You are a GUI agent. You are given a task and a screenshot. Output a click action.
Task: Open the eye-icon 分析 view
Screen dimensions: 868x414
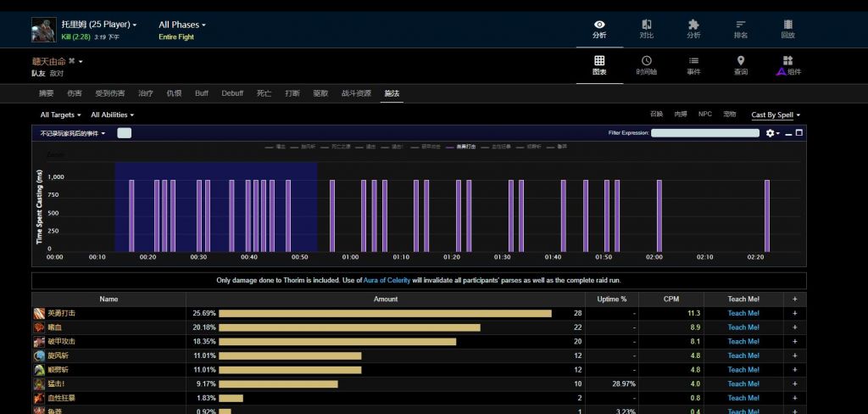599,29
